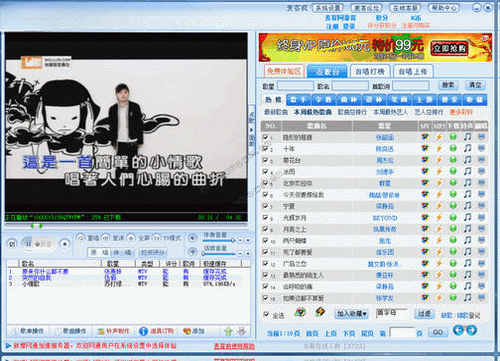Click the 歌名 search input field
This screenshot has height=361, width=500.
[x=350, y=86]
